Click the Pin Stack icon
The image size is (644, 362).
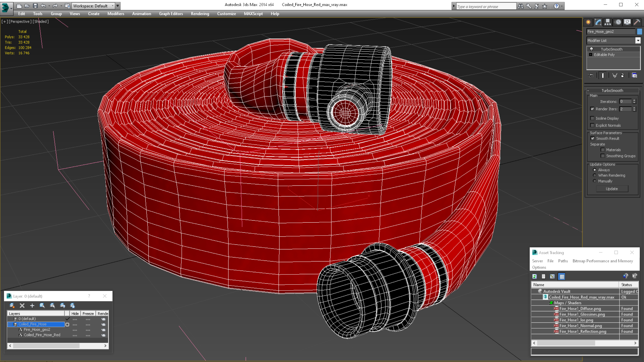pyautogui.click(x=591, y=76)
